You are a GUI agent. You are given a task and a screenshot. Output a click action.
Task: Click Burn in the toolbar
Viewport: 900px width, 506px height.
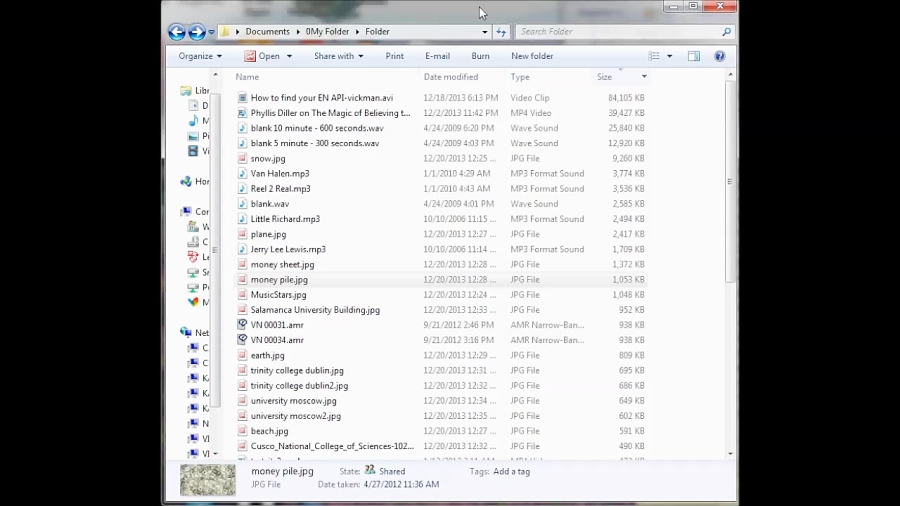(480, 56)
